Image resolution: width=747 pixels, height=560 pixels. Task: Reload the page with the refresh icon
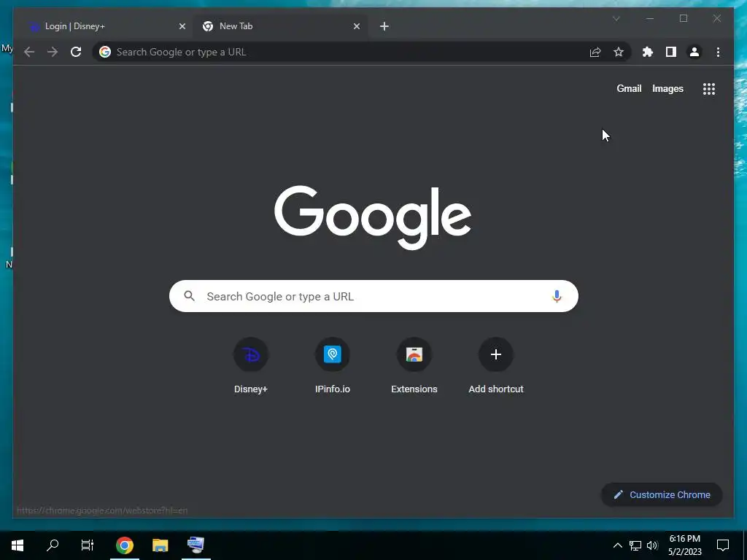76,52
